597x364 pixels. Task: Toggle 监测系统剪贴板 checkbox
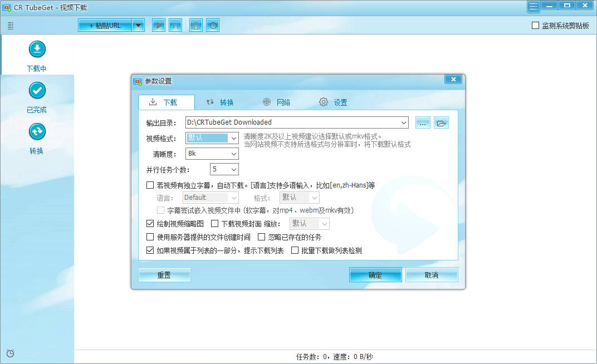tap(535, 26)
